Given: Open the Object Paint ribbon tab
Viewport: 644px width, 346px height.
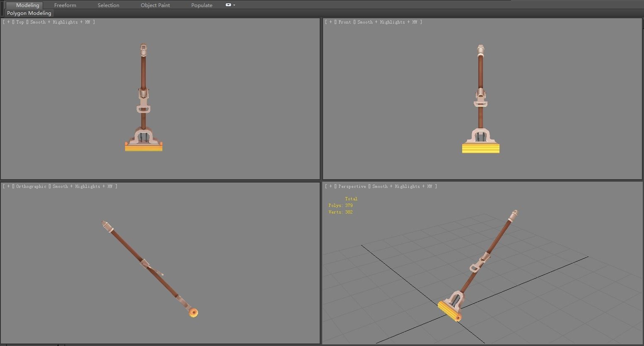Looking at the screenshot, I should click(155, 5).
